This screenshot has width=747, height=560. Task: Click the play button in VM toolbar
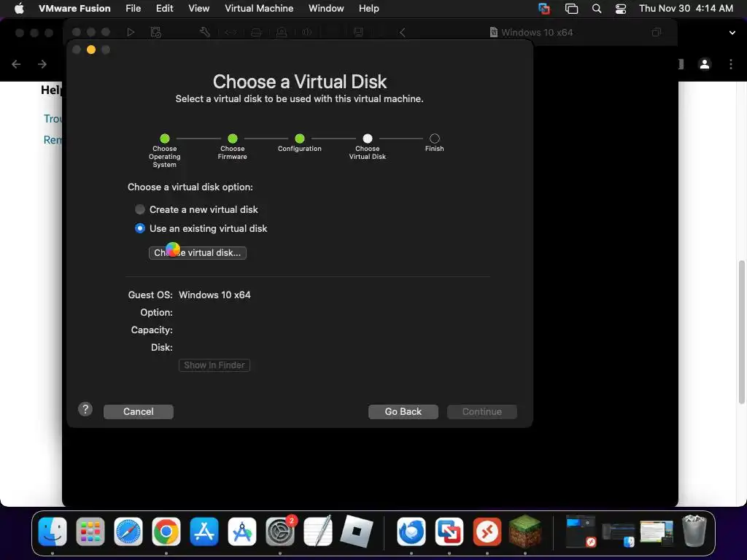pos(131,32)
